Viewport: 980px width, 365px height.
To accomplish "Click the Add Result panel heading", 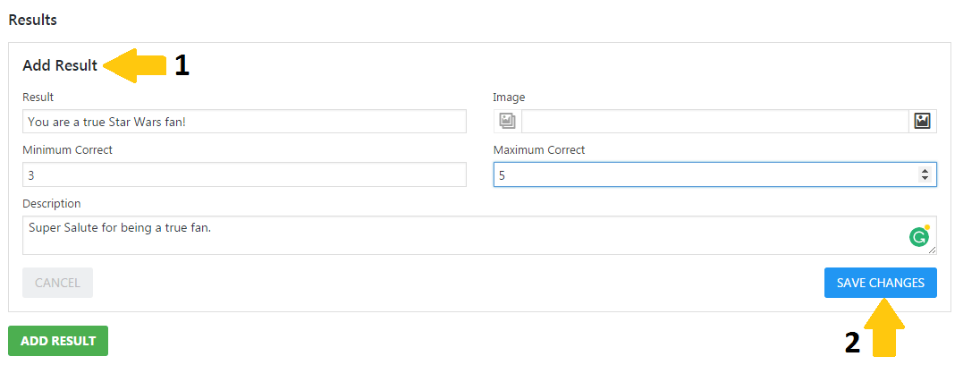I will [60, 66].
